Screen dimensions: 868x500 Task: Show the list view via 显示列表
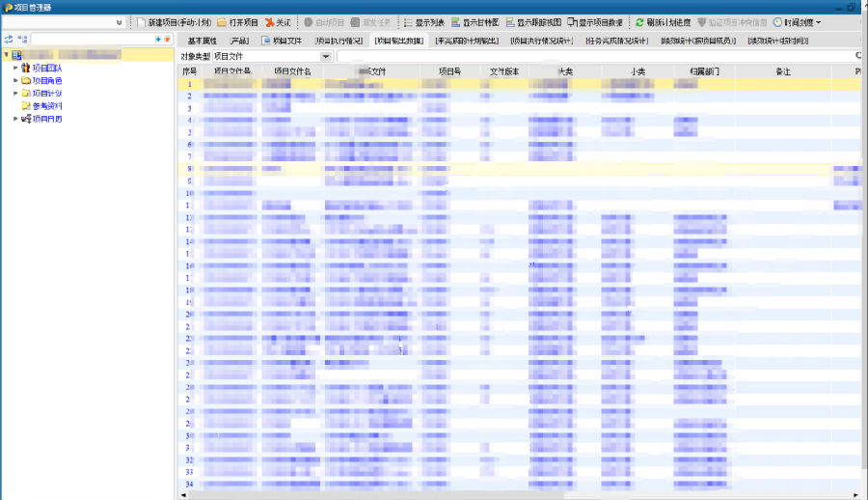tap(408, 22)
